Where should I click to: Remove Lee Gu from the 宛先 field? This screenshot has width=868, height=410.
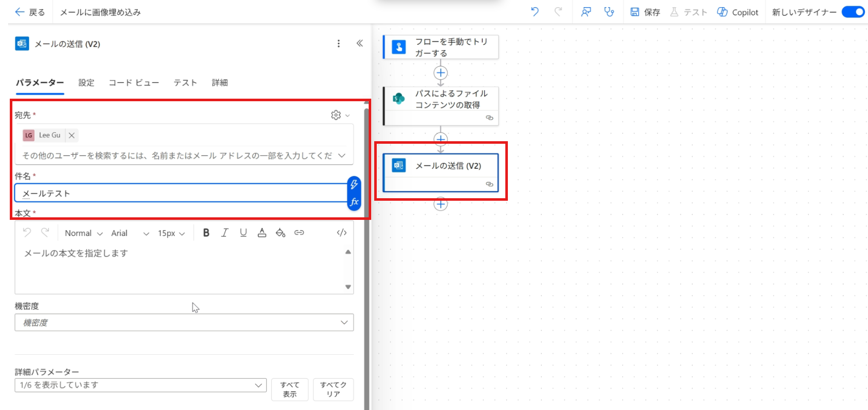tap(72, 135)
